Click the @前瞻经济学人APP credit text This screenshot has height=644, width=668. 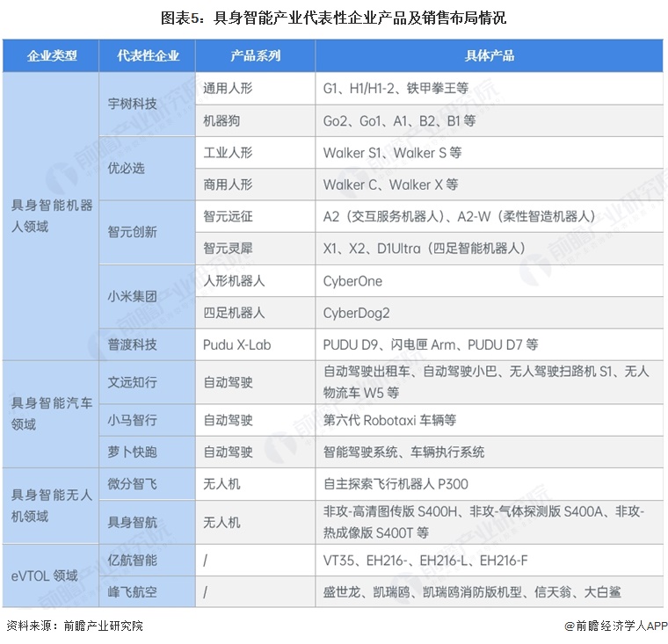(x=615, y=626)
